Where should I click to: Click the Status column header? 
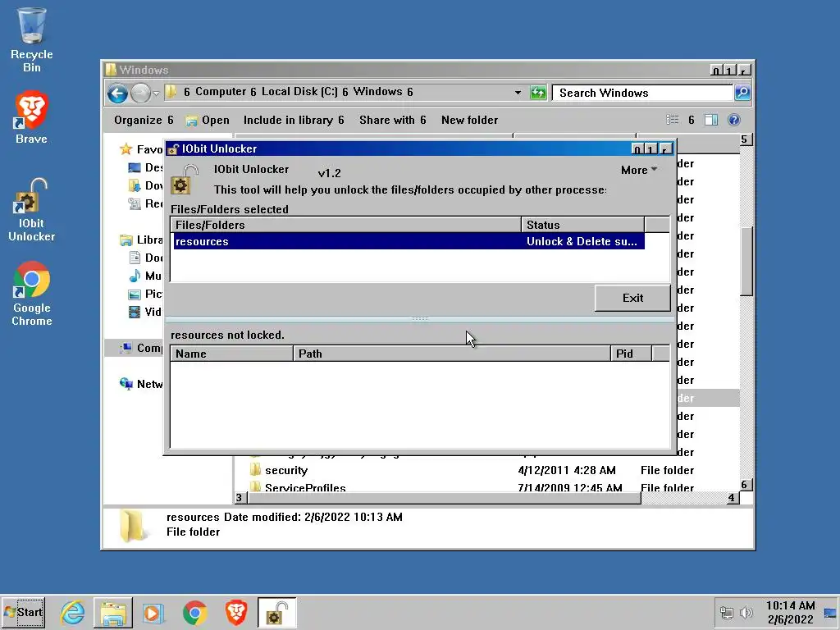[583, 225]
